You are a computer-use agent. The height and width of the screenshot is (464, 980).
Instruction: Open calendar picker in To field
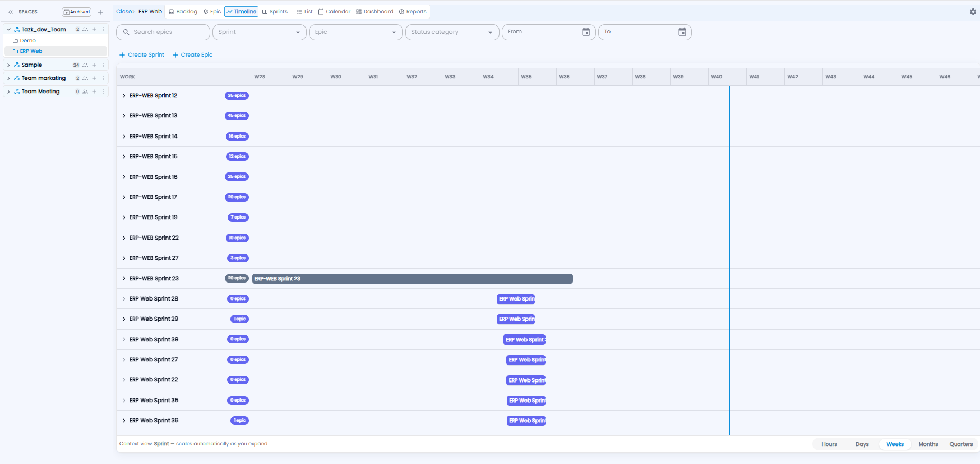coord(682,32)
